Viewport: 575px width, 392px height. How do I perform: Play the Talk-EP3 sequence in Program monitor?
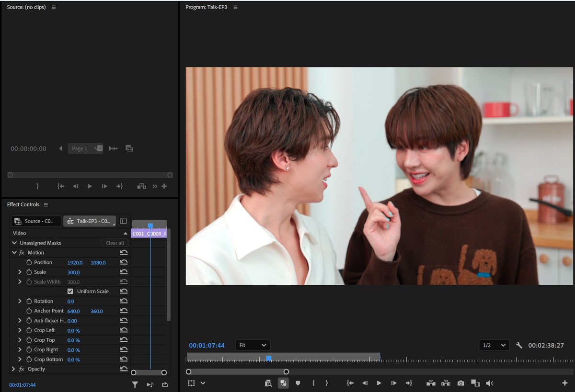379,383
